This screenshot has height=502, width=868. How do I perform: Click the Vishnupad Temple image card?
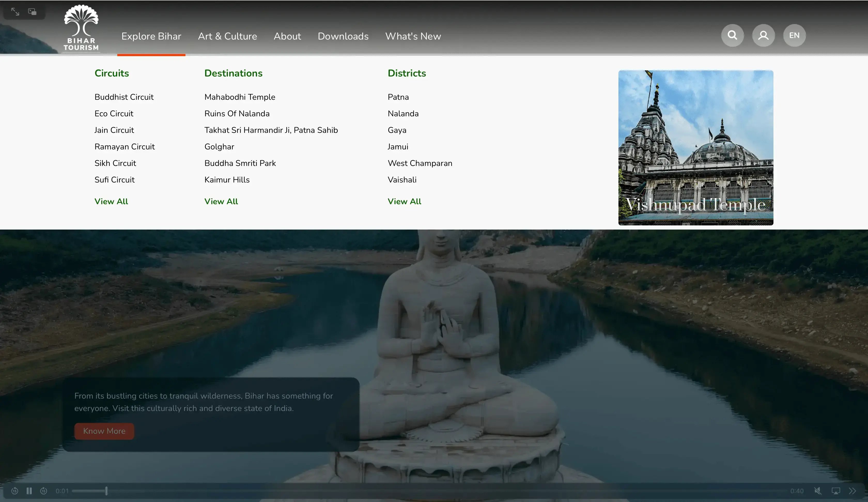tap(695, 148)
